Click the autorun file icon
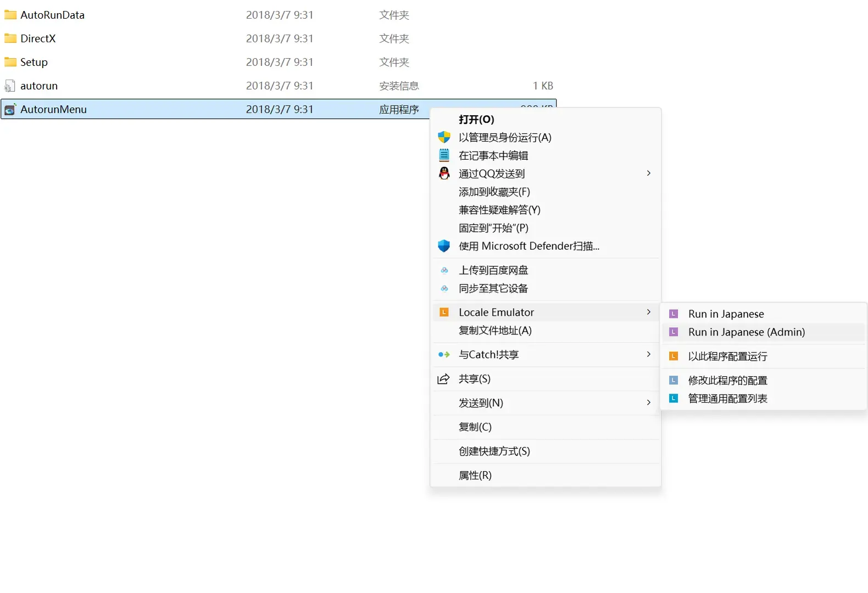 [9, 86]
